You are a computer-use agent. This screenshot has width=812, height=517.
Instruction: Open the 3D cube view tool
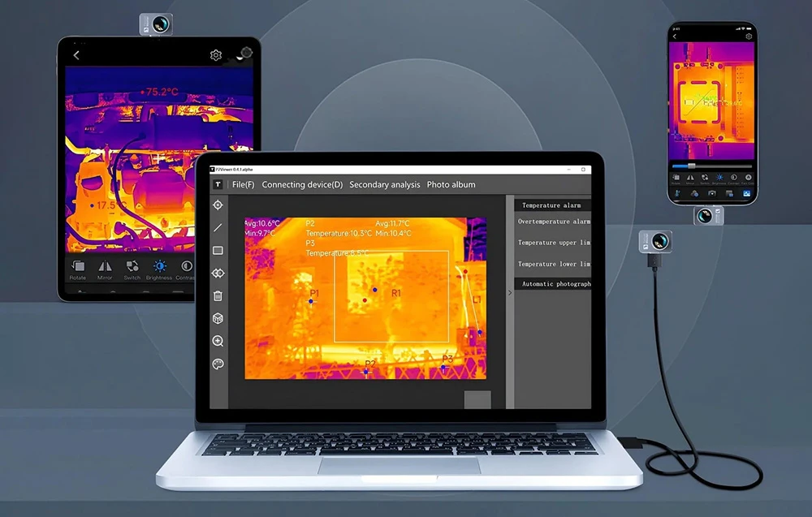218,318
